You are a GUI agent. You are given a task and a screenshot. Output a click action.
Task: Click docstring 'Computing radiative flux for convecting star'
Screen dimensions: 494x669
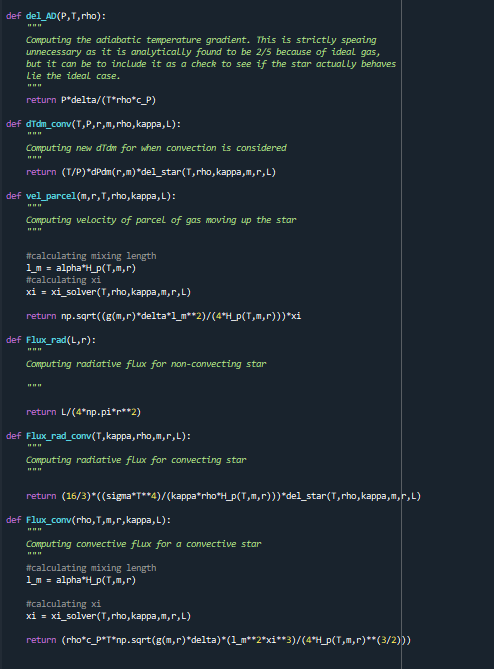click(136, 460)
